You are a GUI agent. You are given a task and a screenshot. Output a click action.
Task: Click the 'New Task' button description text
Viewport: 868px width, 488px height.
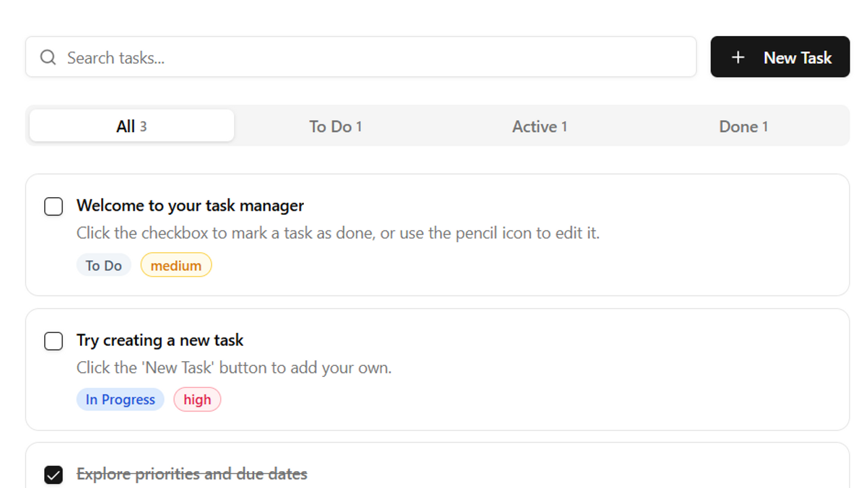234,368
